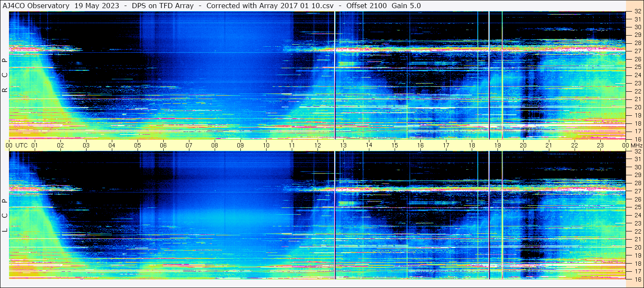Click the 06 hour marker on UTC axis
This screenshot has width=644, height=288.
[x=163, y=145]
